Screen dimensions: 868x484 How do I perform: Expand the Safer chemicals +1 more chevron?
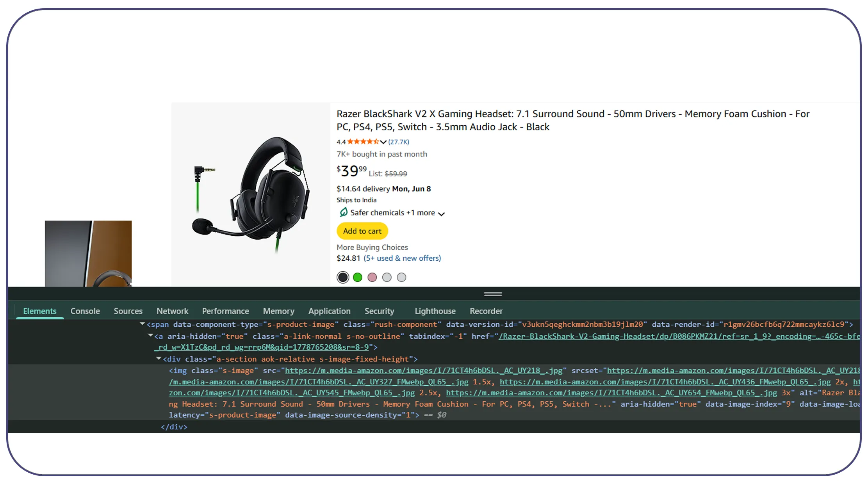[441, 214]
